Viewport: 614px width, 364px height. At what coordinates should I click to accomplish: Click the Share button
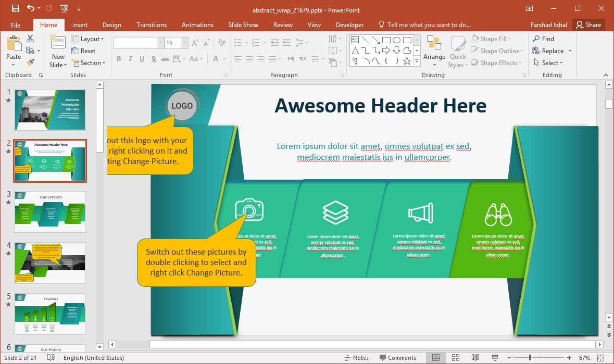(x=587, y=25)
